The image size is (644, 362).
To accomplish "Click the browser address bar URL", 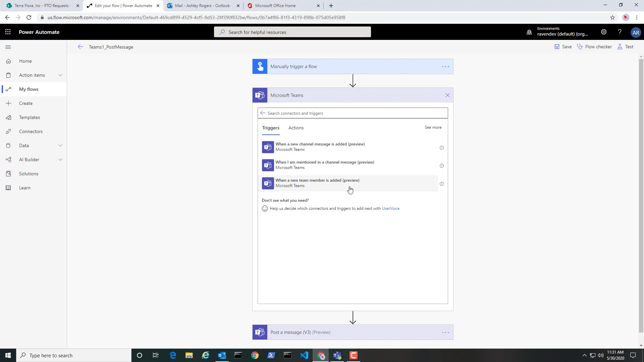I will [x=196, y=17].
